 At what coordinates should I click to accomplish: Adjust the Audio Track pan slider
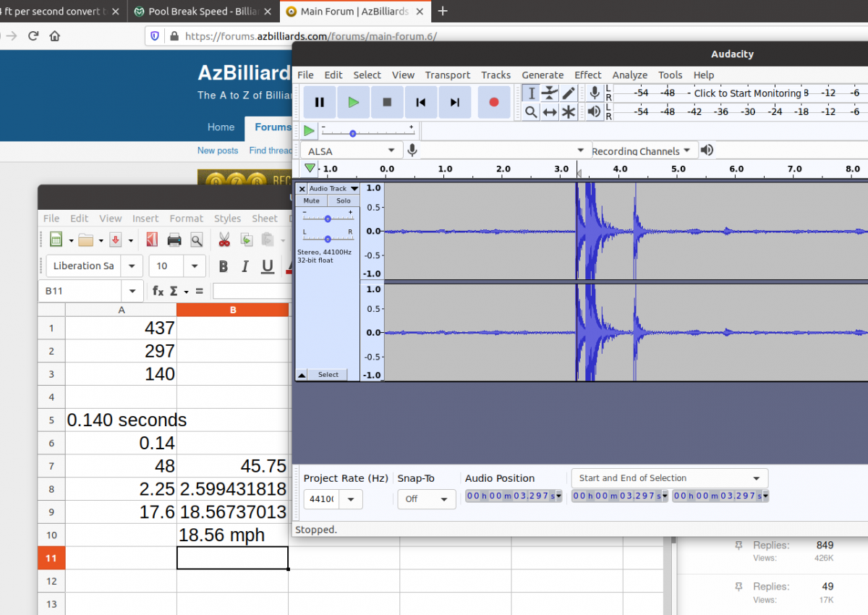328,238
